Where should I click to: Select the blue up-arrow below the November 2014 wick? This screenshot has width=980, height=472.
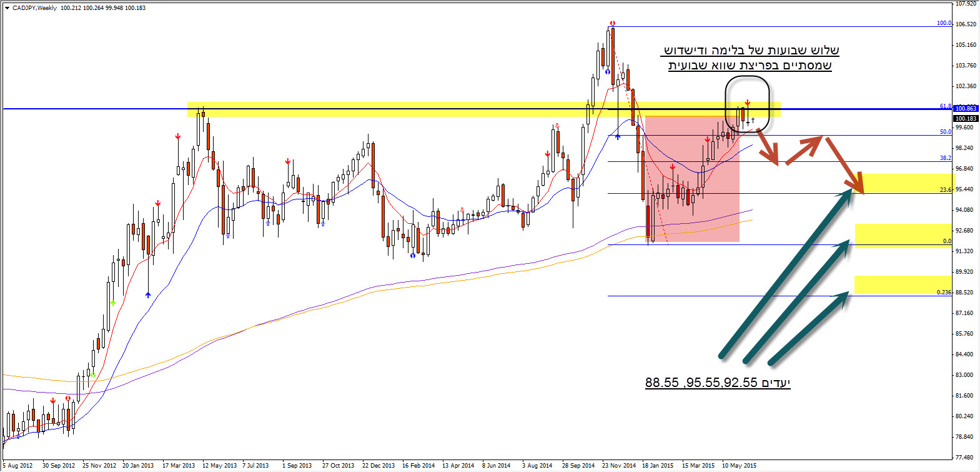click(x=618, y=136)
